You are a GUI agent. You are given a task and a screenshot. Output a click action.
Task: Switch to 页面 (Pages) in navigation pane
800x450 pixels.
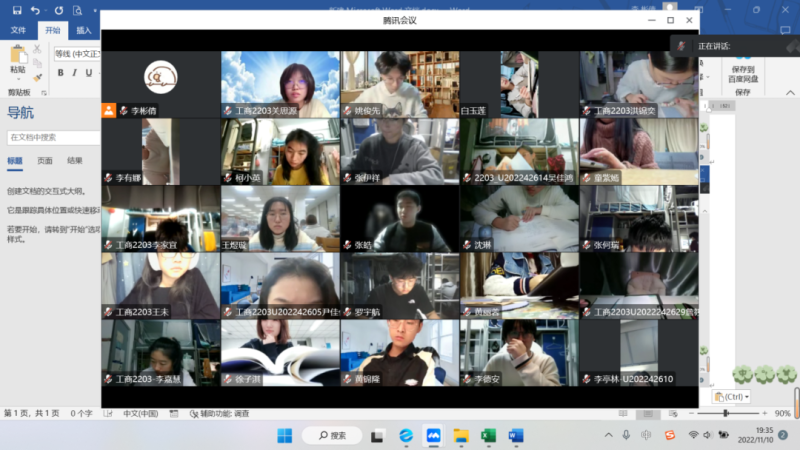(x=45, y=160)
